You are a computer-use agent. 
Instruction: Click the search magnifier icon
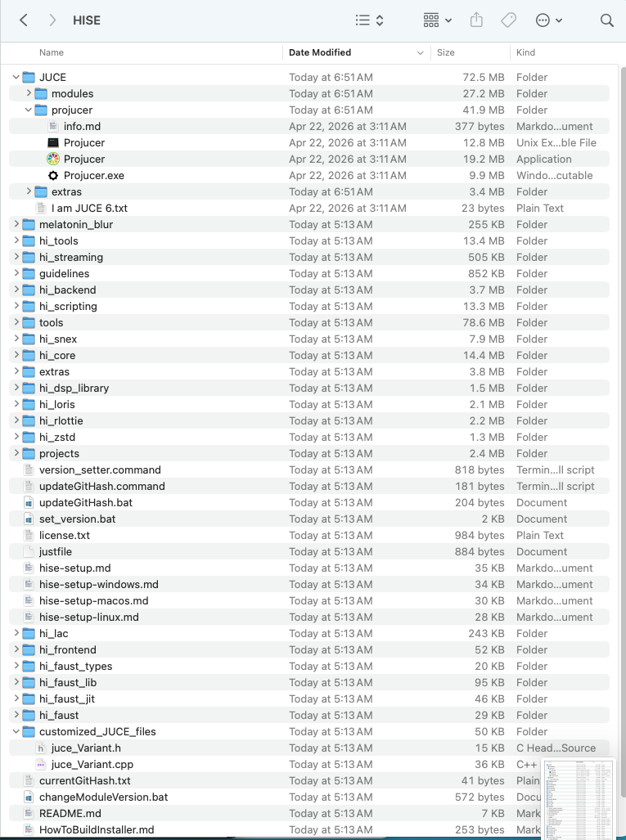(606, 20)
